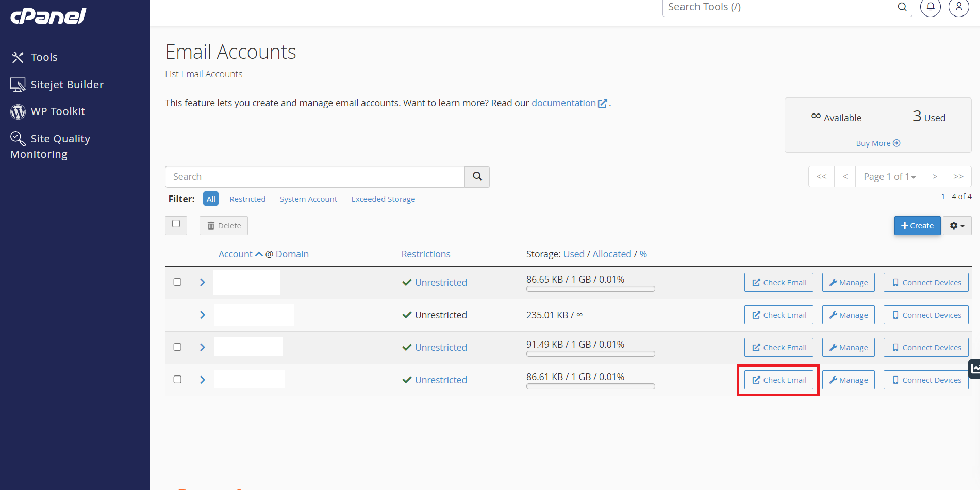The height and width of the screenshot is (490, 980).
Task: Select the Exceeded Storage filter
Action: 383,199
